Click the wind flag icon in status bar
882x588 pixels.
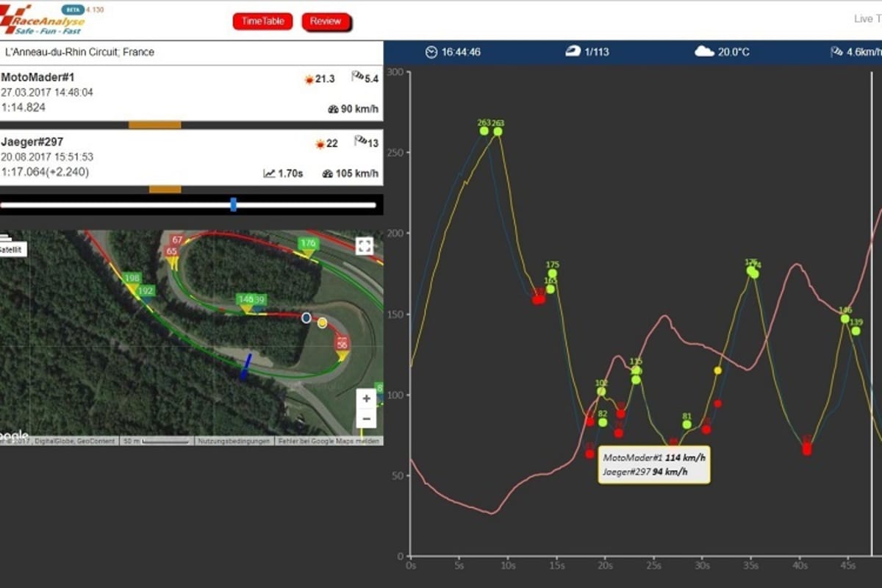pyautogui.click(x=836, y=51)
